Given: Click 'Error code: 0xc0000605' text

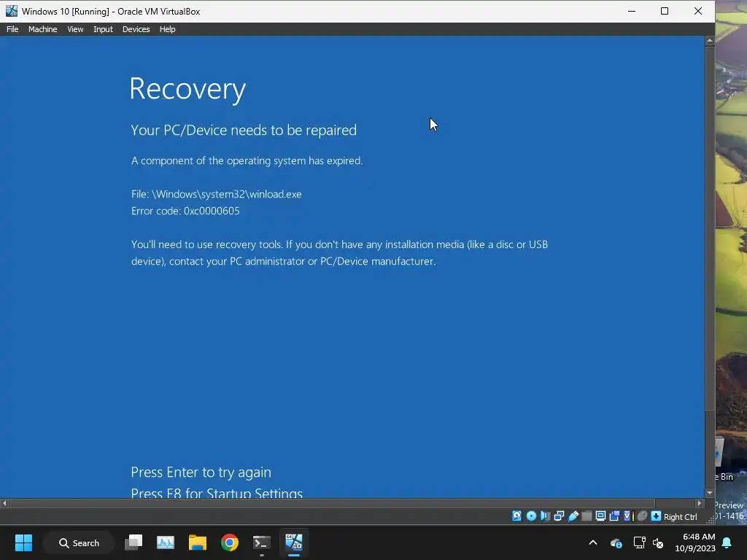Looking at the screenshot, I should [185, 211].
